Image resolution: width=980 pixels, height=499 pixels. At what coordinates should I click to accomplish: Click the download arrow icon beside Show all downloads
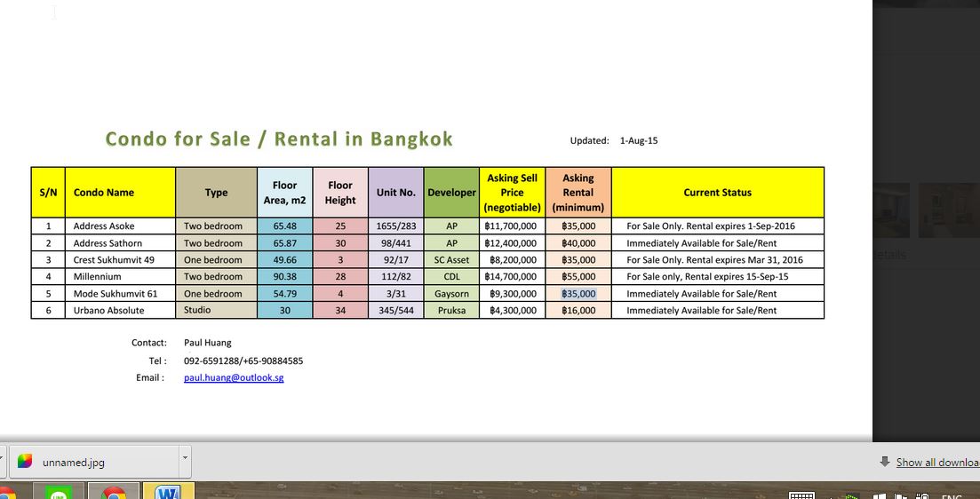tap(885, 462)
